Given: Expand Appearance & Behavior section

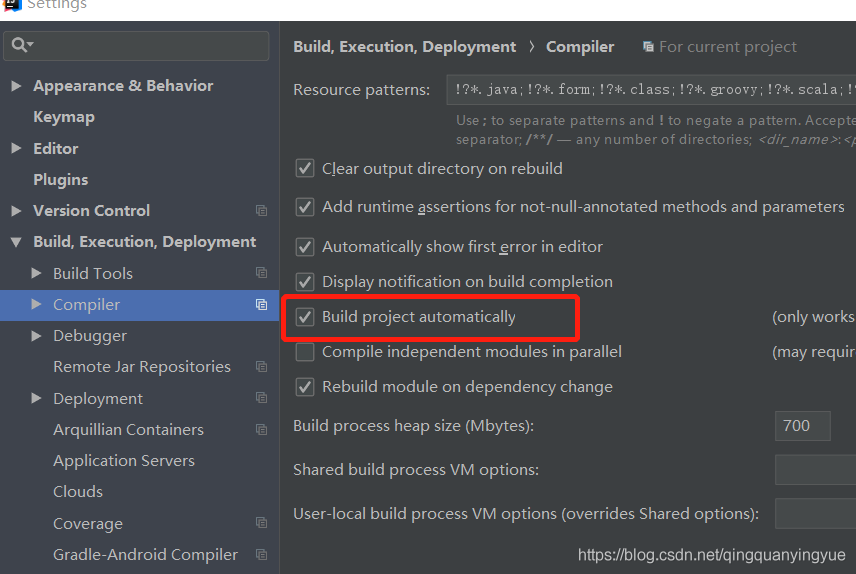Looking at the screenshot, I should [x=16, y=86].
